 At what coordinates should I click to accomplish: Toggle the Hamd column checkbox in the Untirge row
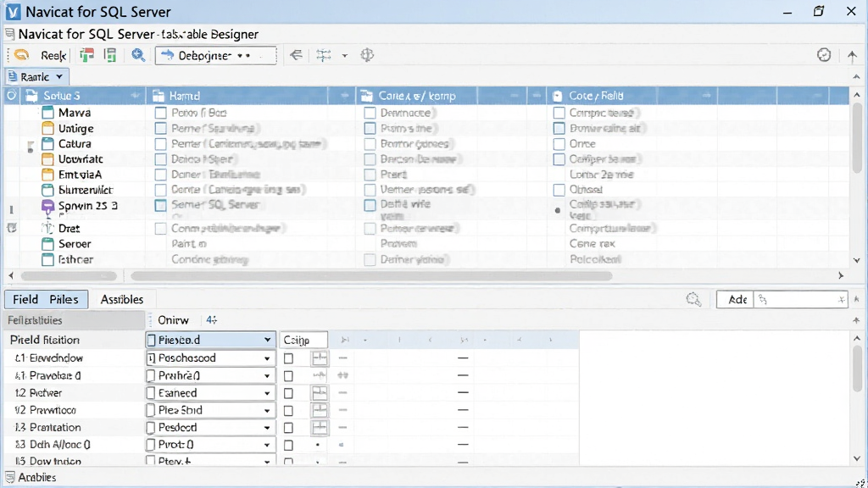pos(160,129)
